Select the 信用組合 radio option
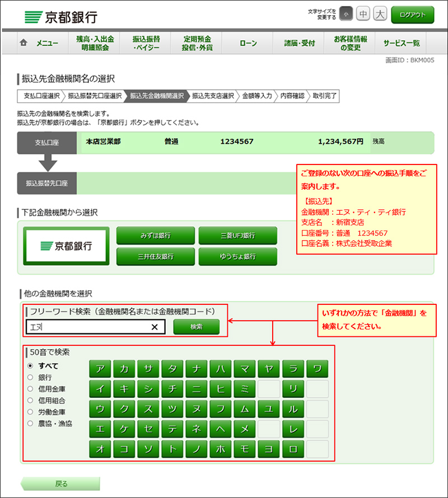The image size is (448, 498). click(x=30, y=400)
